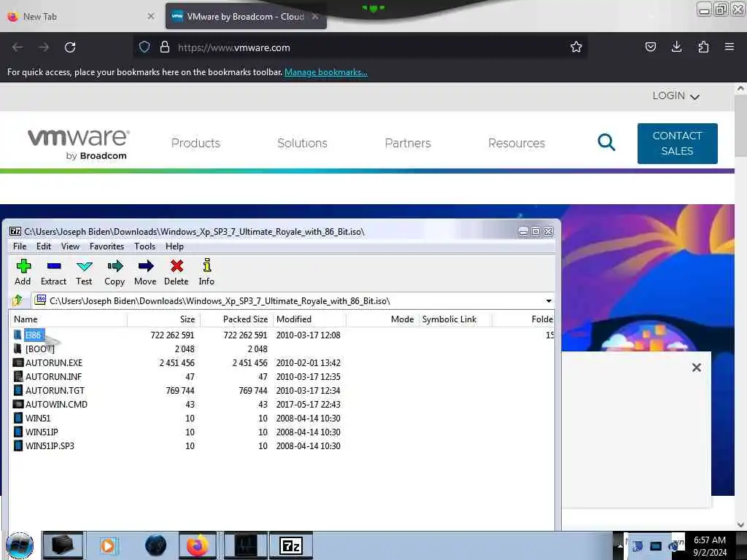The width and height of the screenshot is (747, 560).
Task: Click the site security padlock icon
Action: coord(165,47)
